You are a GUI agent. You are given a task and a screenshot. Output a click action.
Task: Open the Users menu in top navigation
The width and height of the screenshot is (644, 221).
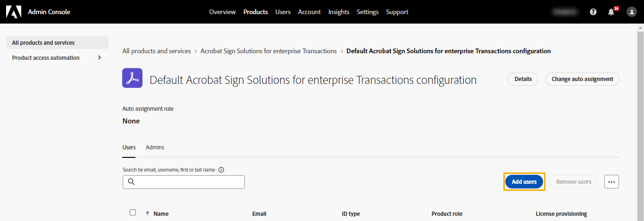tap(283, 12)
